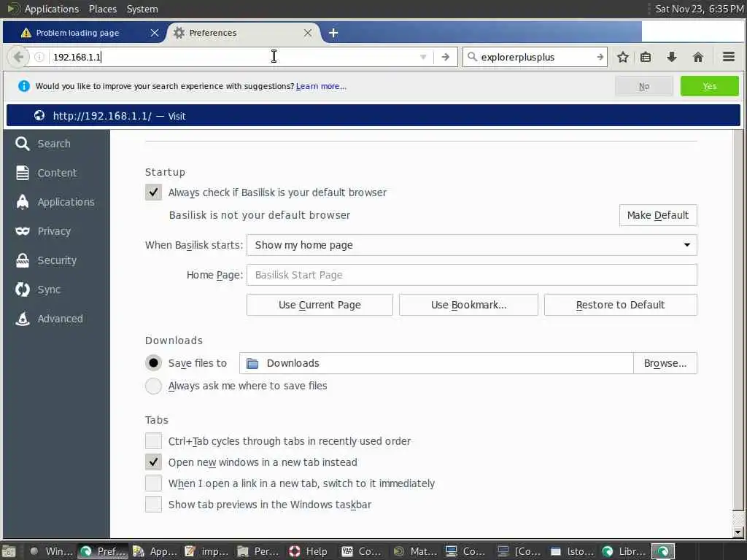Click the Downloads folder icon

(252, 363)
